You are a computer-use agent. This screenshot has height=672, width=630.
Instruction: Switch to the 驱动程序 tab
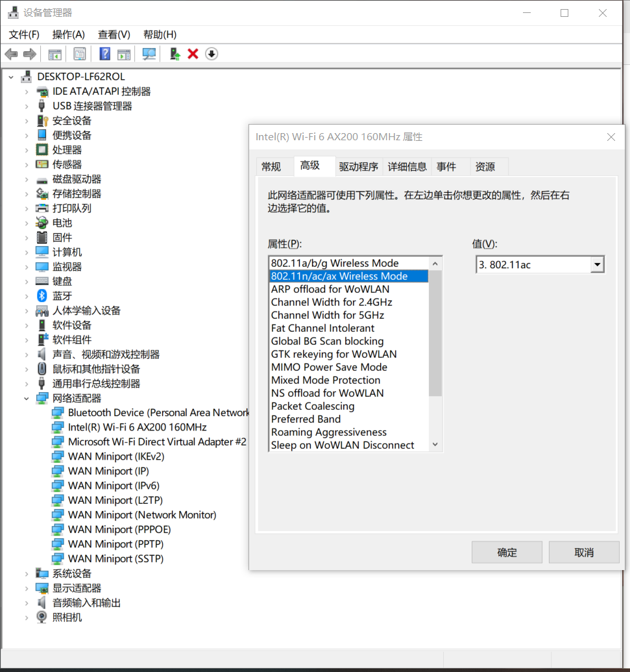tap(358, 167)
